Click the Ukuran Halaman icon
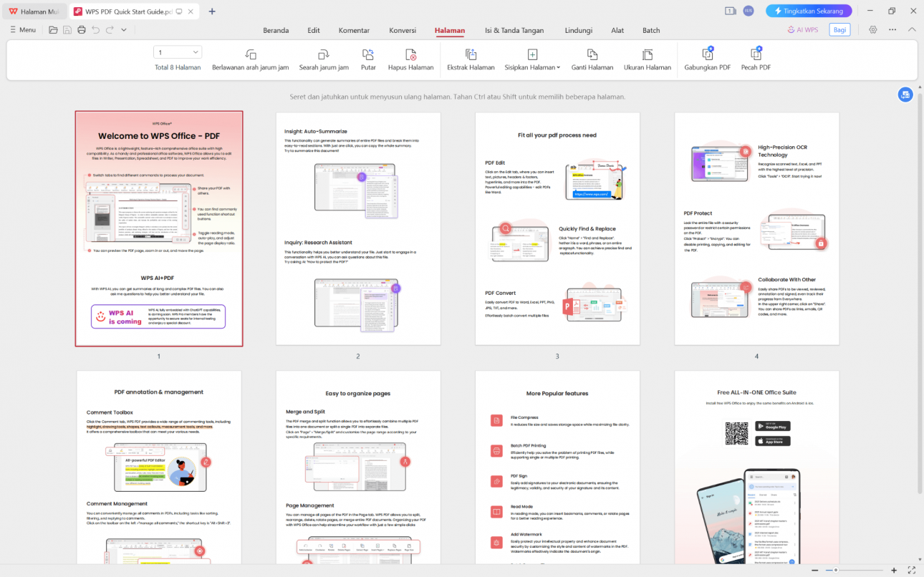Viewport: 924px width, 577px height. tap(647, 53)
